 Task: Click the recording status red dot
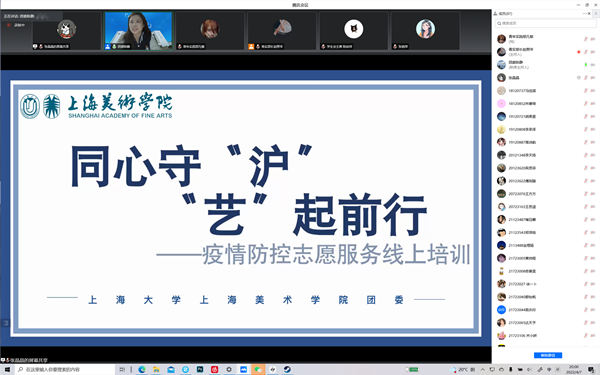(x=8, y=25)
